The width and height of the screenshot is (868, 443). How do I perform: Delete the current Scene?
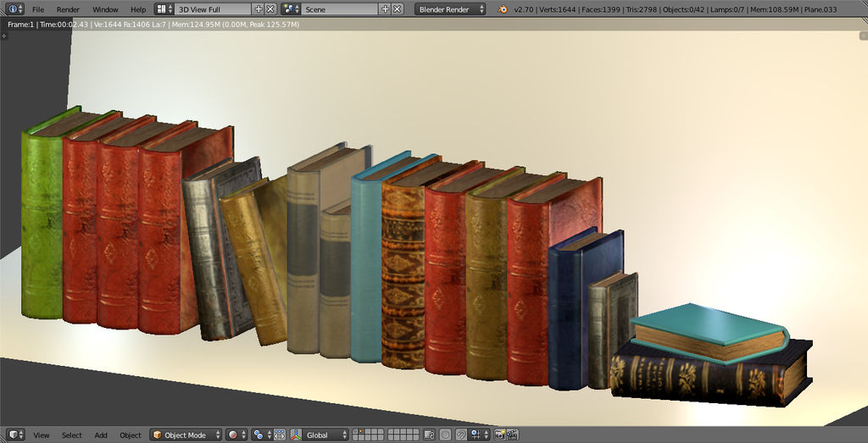click(398, 8)
